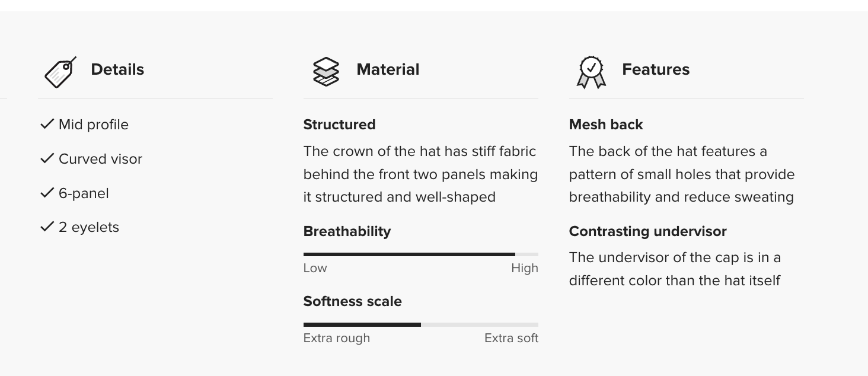Click the award ribbon Features icon
The image size is (868, 376).
591,72
